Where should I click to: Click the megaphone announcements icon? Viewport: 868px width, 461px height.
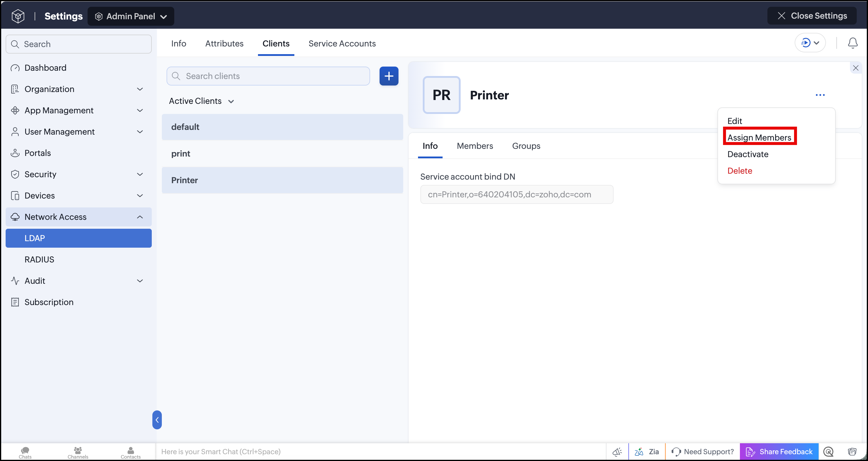(617, 452)
